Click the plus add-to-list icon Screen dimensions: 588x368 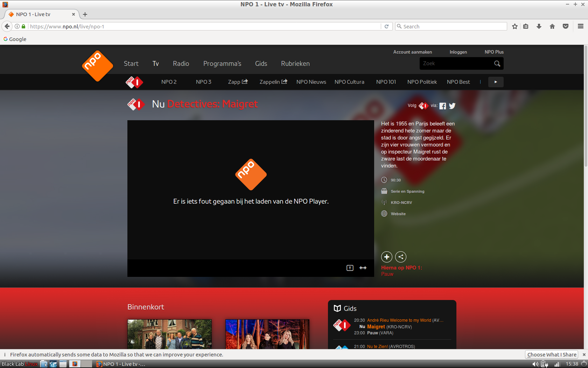click(x=386, y=257)
